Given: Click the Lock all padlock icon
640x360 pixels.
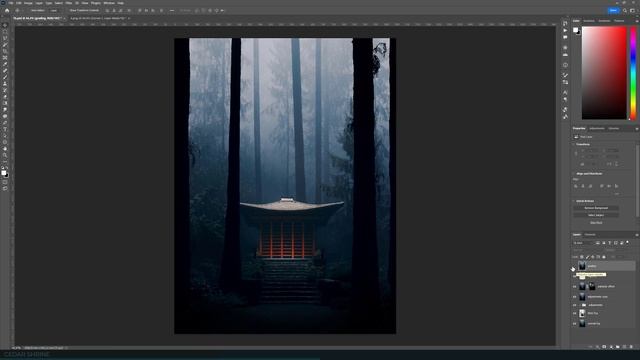Looking at the screenshot, I should (x=604, y=257).
